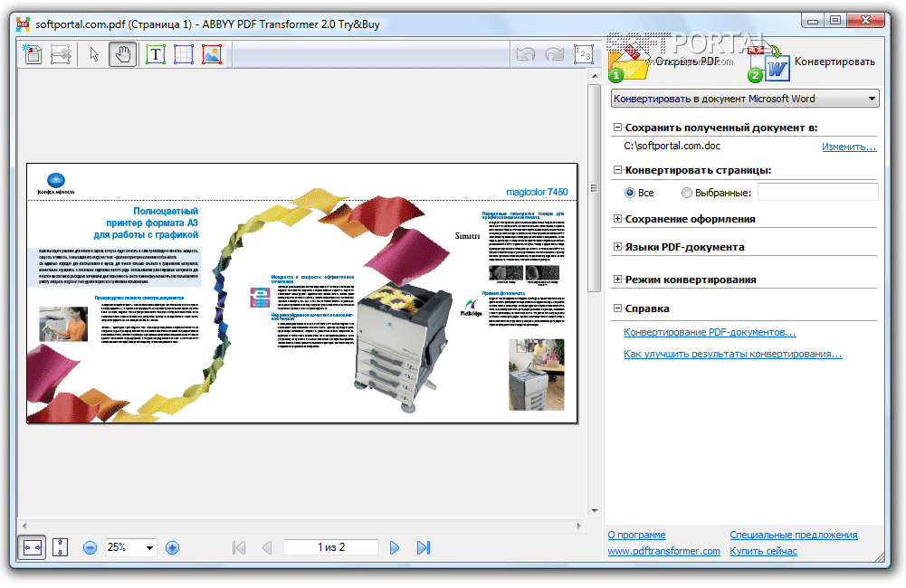This screenshot has width=906, height=588.
Task: Click the app icon in the title bar
Action: click(x=24, y=24)
